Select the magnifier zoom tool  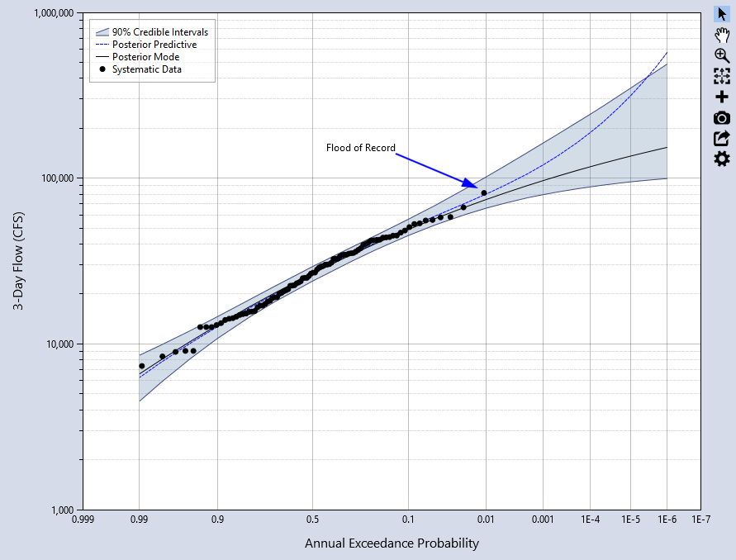tap(721, 55)
